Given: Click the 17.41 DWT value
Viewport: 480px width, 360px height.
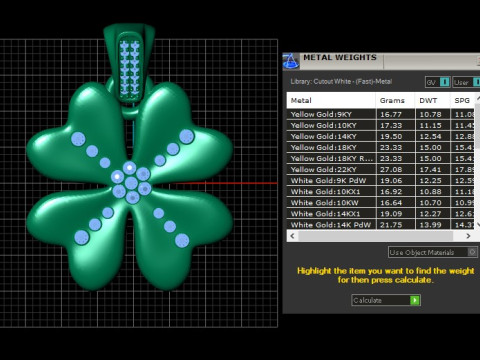Looking at the screenshot, I should [430, 169].
